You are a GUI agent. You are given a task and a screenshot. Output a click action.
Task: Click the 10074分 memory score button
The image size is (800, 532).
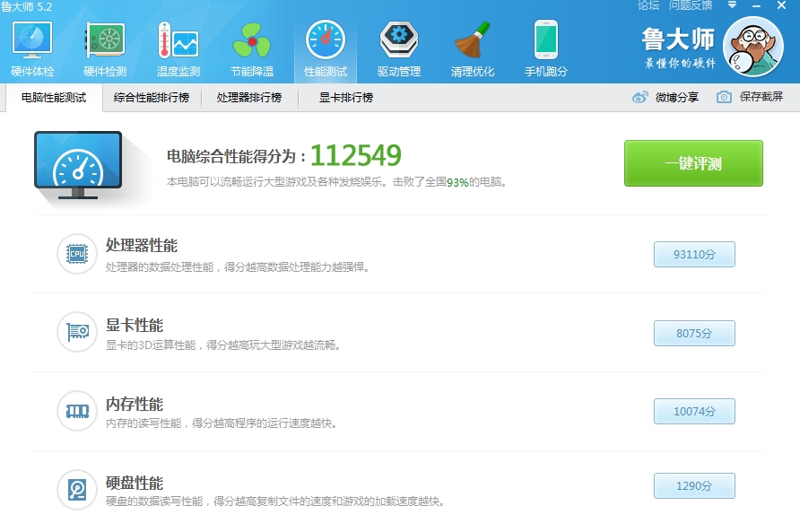tap(694, 412)
